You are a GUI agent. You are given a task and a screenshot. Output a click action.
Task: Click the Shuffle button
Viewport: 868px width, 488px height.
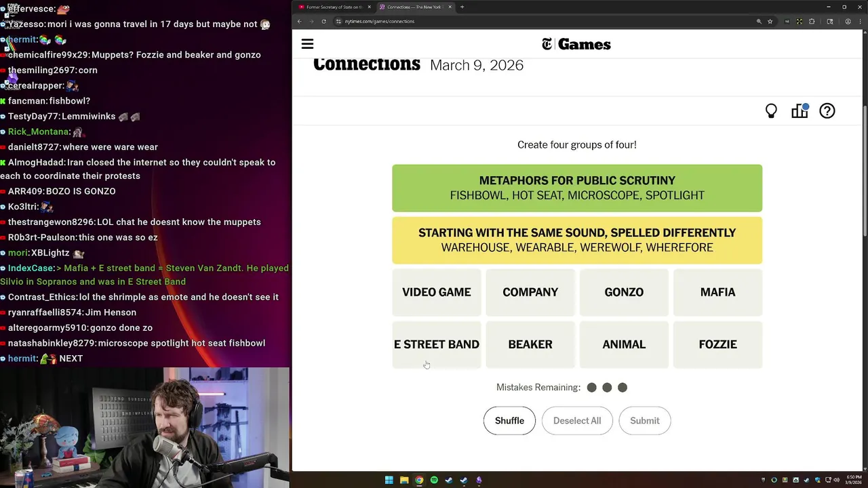coord(509,421)
